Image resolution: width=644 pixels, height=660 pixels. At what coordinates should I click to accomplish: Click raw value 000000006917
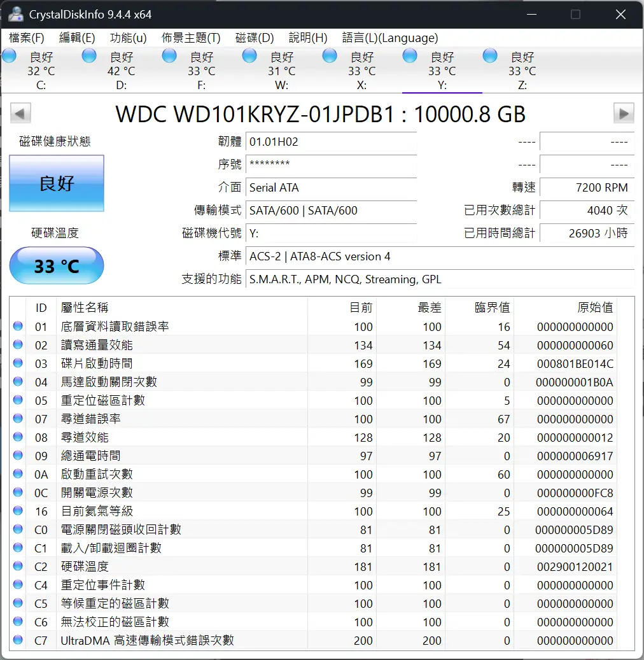575,456
